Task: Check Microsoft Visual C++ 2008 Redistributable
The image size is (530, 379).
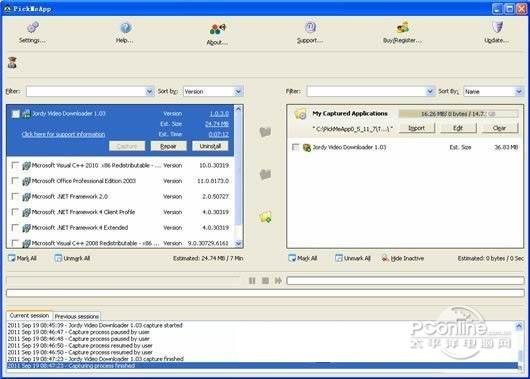Action: coord(15,243)
